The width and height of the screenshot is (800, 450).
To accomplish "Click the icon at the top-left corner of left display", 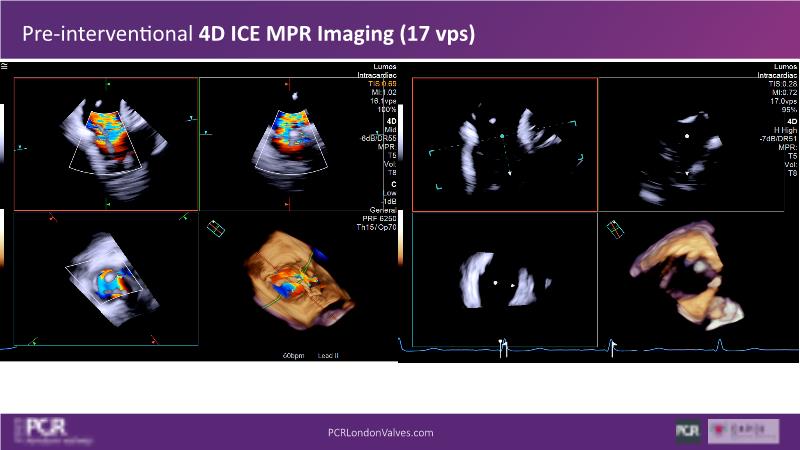I will tap(4, 66).
